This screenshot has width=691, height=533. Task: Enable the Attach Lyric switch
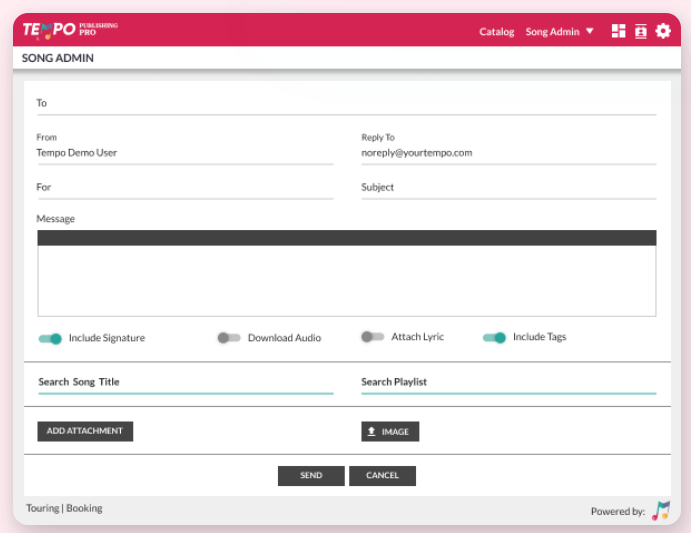372,337
